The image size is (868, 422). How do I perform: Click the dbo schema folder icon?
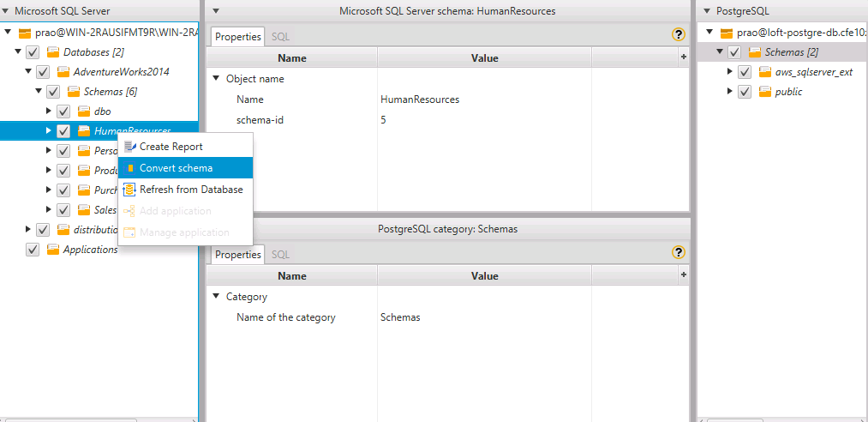point(84,112)
